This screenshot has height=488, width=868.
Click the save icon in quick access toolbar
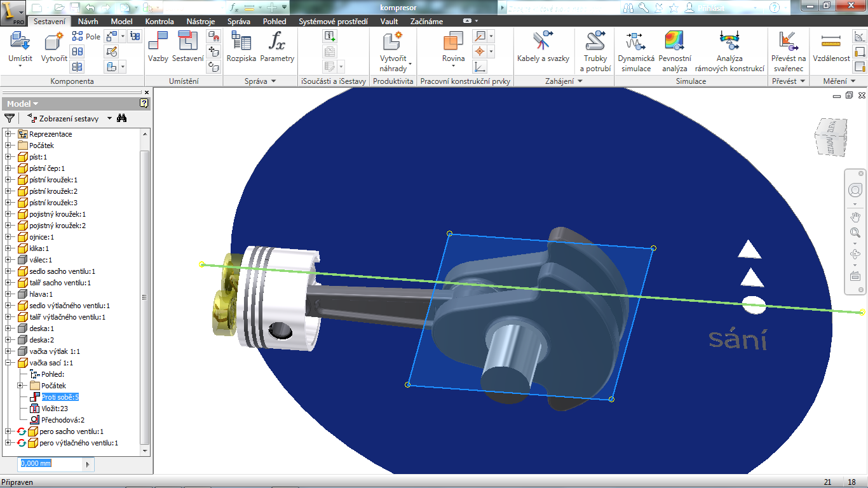tap(75, 8)
